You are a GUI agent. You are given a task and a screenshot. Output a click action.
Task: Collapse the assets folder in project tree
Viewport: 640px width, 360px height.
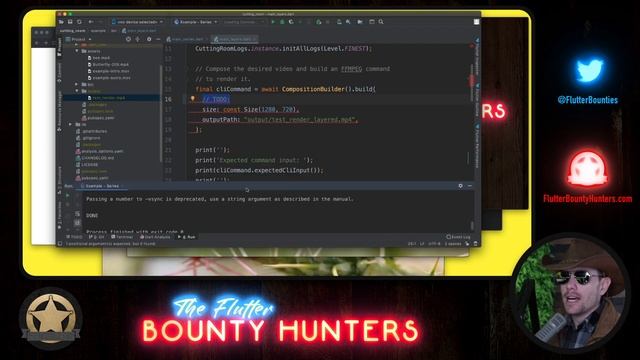77,51
